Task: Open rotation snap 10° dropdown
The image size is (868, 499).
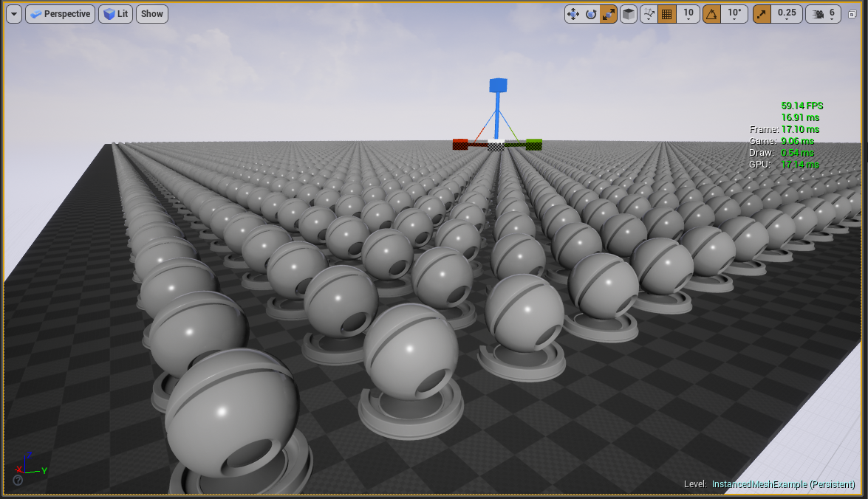Action: 734,14
